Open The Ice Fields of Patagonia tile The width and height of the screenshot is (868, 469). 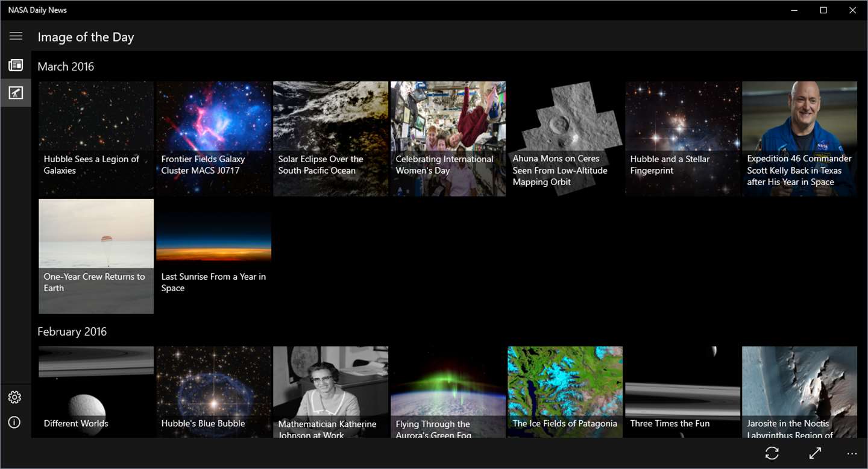[565, 392]
